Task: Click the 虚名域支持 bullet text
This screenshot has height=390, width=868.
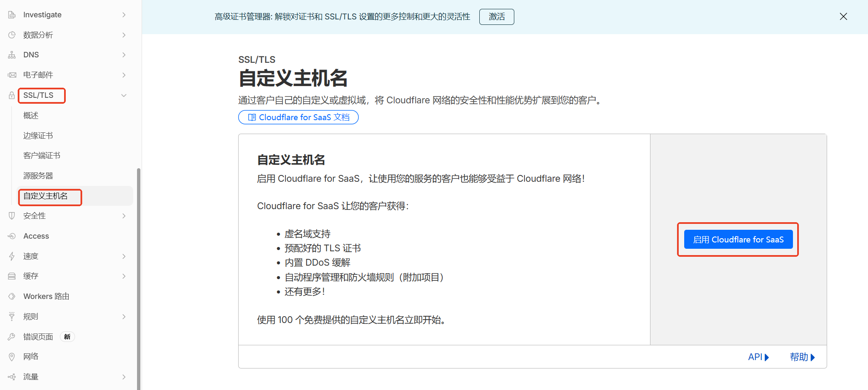Action: tap(307, 234)
